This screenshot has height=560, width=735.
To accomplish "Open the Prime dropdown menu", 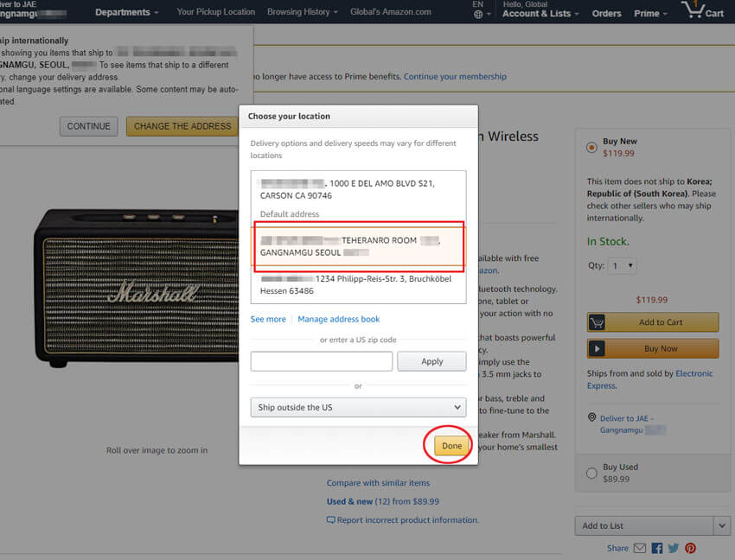I will (650, 14).
